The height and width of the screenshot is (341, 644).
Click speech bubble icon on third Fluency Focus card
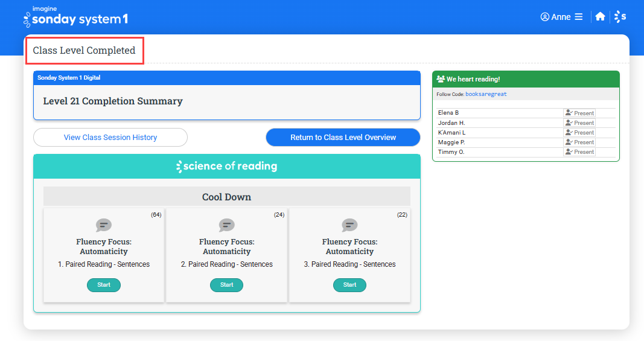(349, 225)
